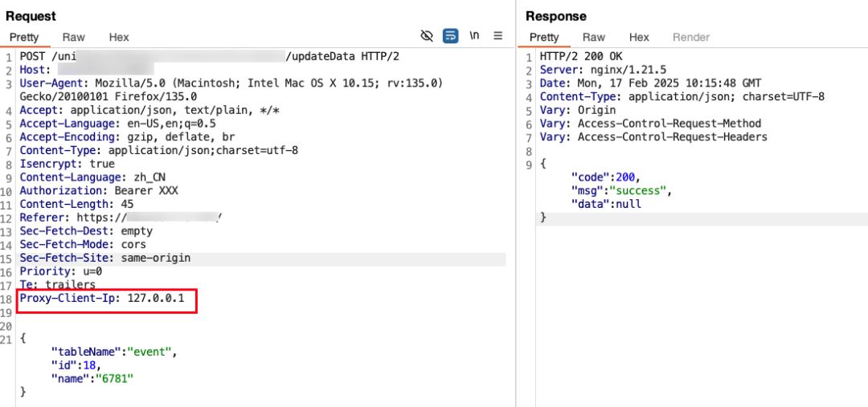Switch to the Response Render tab
Screen dimensions: 868x407
coord(691,37)
